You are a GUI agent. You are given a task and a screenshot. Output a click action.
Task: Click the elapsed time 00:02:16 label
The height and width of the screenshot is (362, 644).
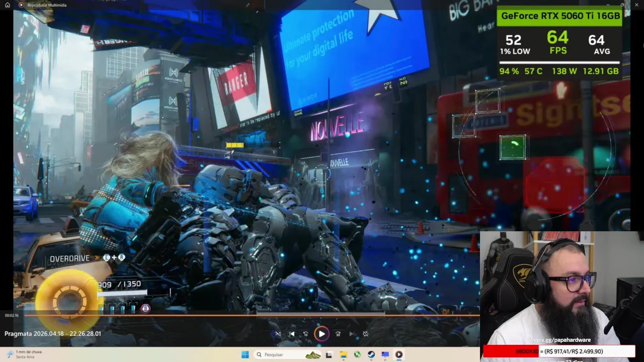12,315
